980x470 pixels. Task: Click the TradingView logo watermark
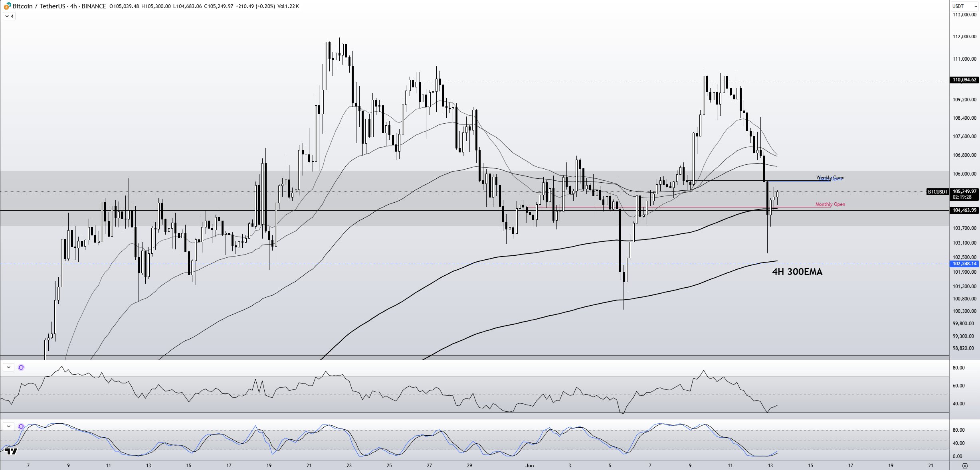tap(12, 451)
